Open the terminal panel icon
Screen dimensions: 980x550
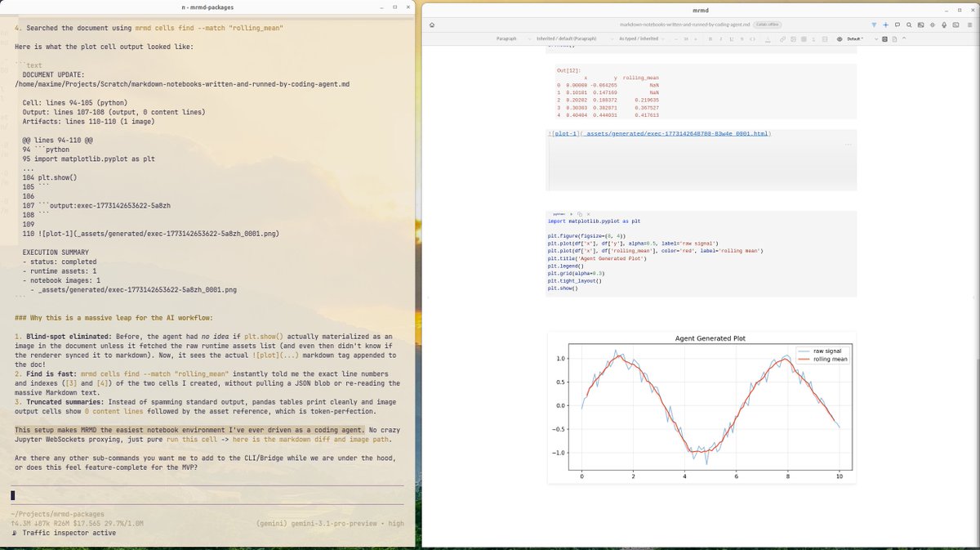click(955, 25)
